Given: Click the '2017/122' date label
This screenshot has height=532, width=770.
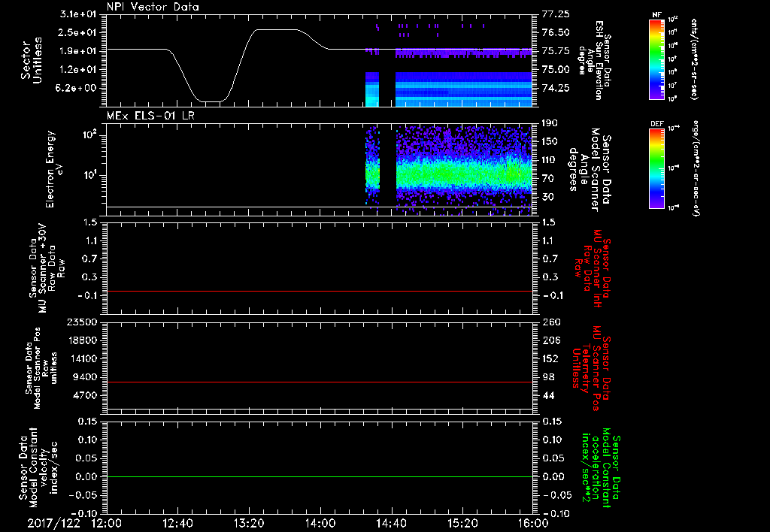Looking at the screenshot, I should click(53, 523).
